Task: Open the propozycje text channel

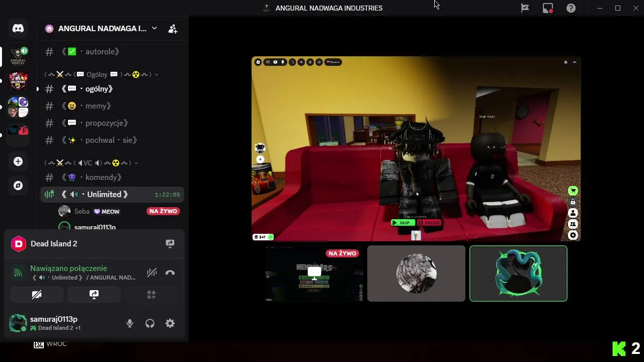Action: (112, 123)
